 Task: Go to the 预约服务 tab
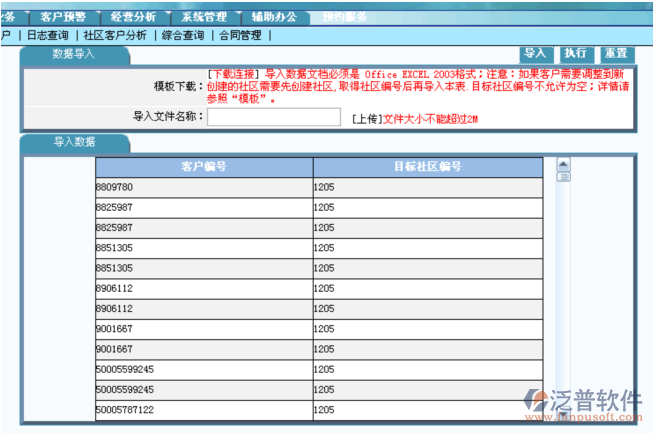[x=344, y=17]
